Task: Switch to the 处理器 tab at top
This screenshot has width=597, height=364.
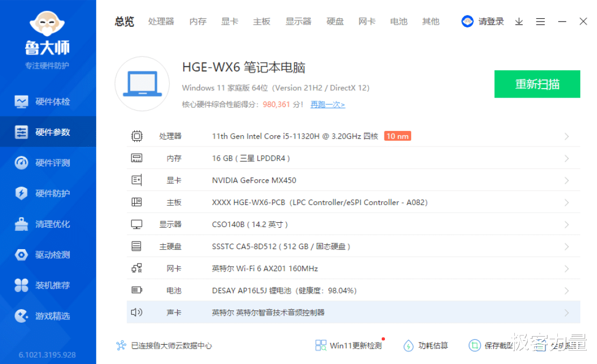Action: pyautogui.click(x=161, y=21)
